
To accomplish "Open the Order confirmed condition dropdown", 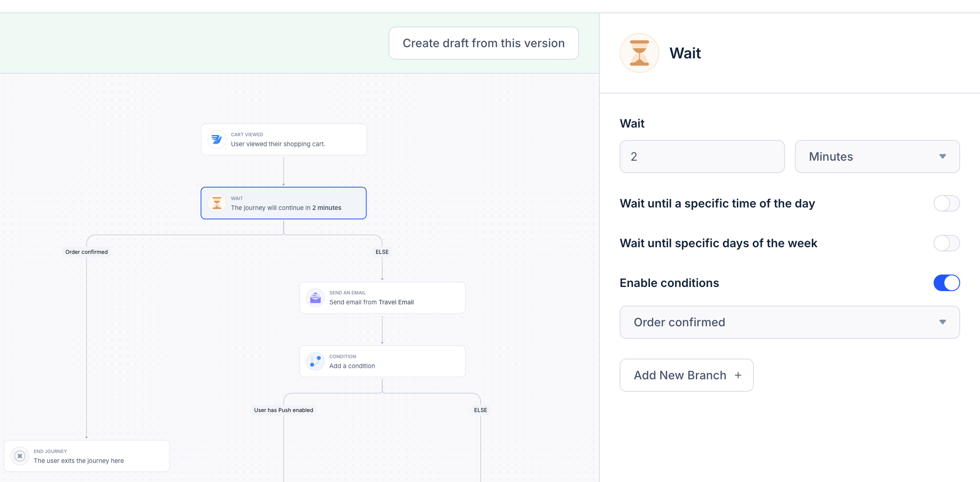I will 789,322.
